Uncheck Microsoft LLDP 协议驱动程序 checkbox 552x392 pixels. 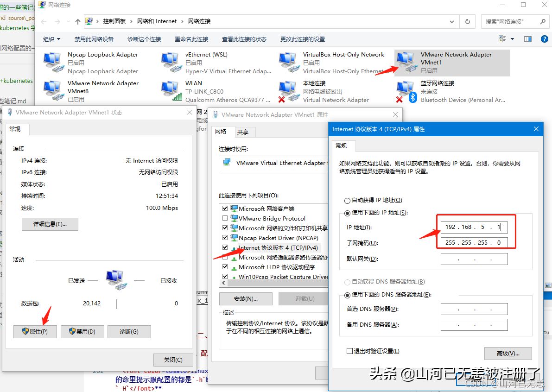tap(225, 267)
